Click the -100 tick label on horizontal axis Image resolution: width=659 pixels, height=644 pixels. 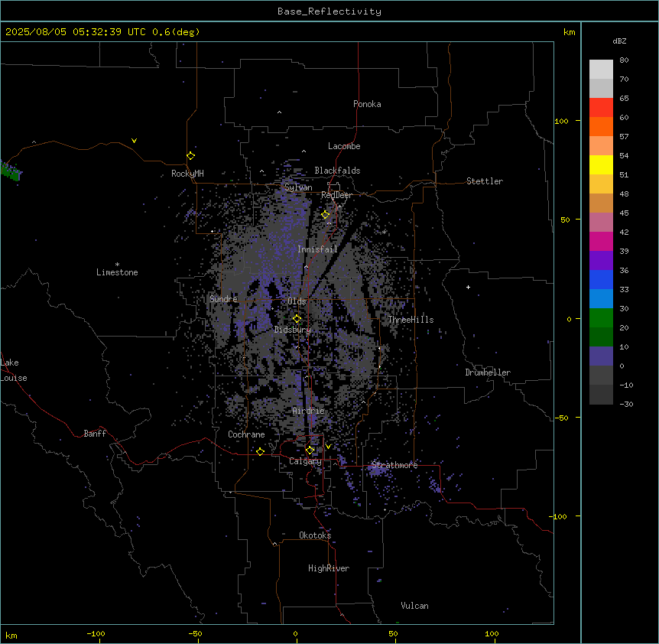(96, 633)
